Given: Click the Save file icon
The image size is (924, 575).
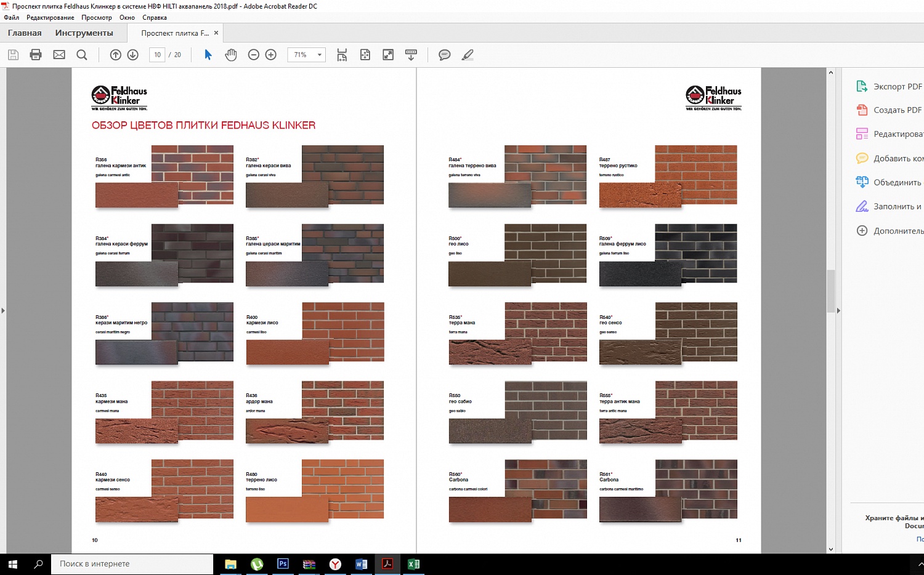Looking at the screenshot, I should click(x=13, y=55).
